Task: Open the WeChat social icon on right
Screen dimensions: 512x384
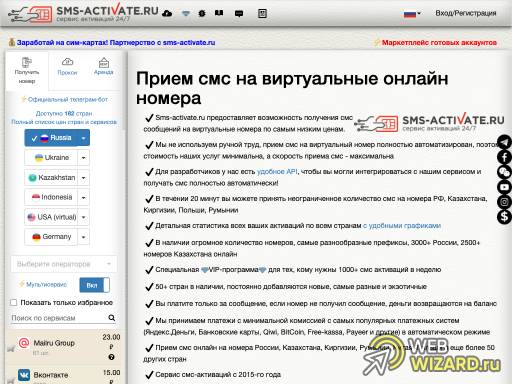Action: 504,172
